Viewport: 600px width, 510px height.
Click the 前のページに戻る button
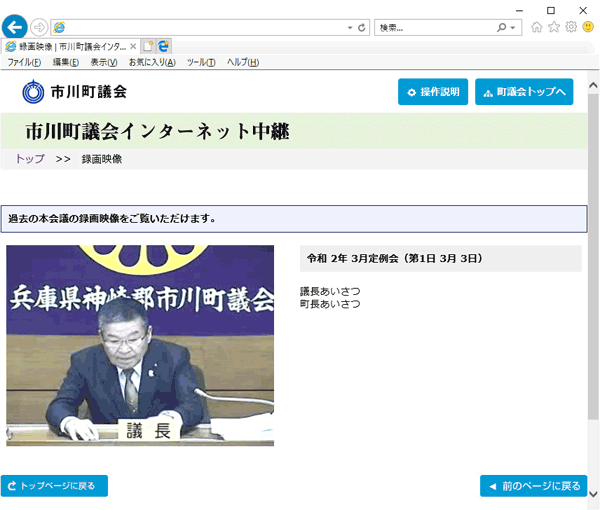(x=533, y=486)
